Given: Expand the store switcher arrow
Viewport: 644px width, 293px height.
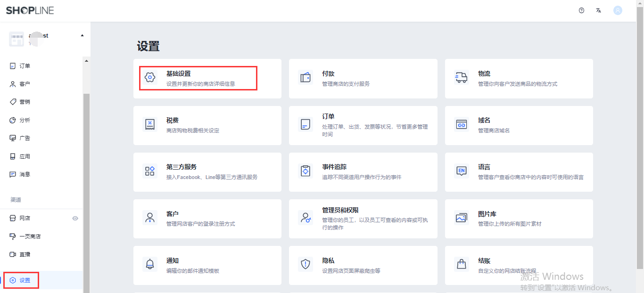Looking at the screenshot, I should 82,35.
